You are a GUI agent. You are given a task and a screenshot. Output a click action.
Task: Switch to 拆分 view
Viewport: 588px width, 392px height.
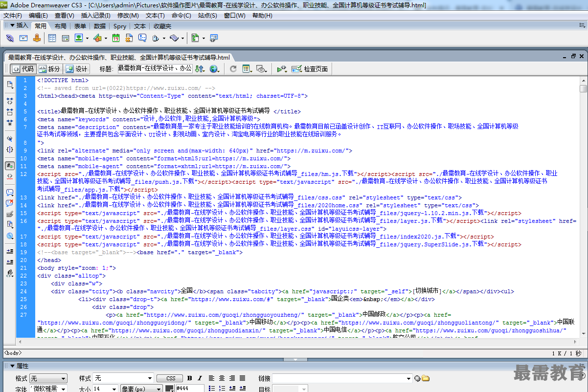point(49,69)
